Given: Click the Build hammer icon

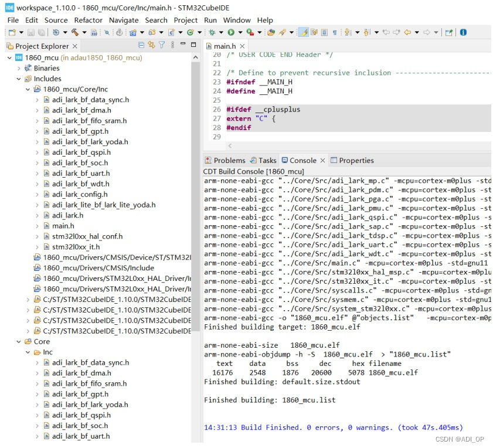Looking at the screenshot, I should (75, 32).
